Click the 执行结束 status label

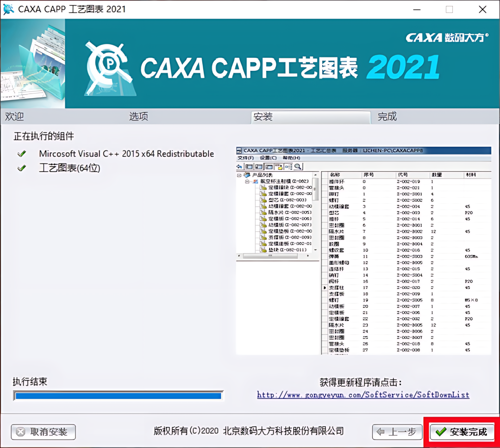tap(30, 381)
